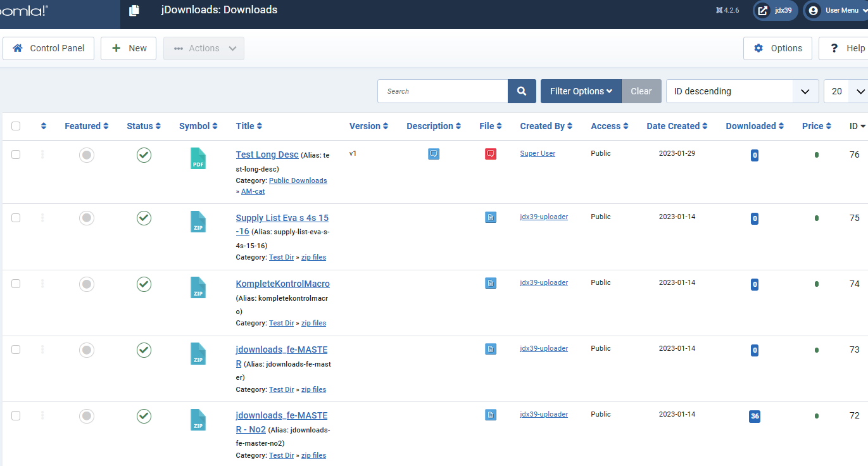The image size is (868, 466).
Task: Click the New button
Action: click(x=129, y=48)
